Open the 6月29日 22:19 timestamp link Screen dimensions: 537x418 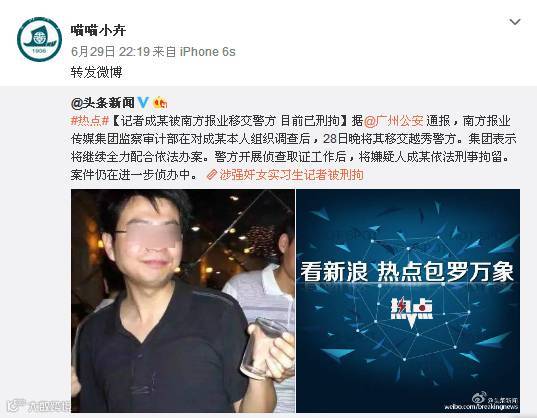tap(110, 52)
